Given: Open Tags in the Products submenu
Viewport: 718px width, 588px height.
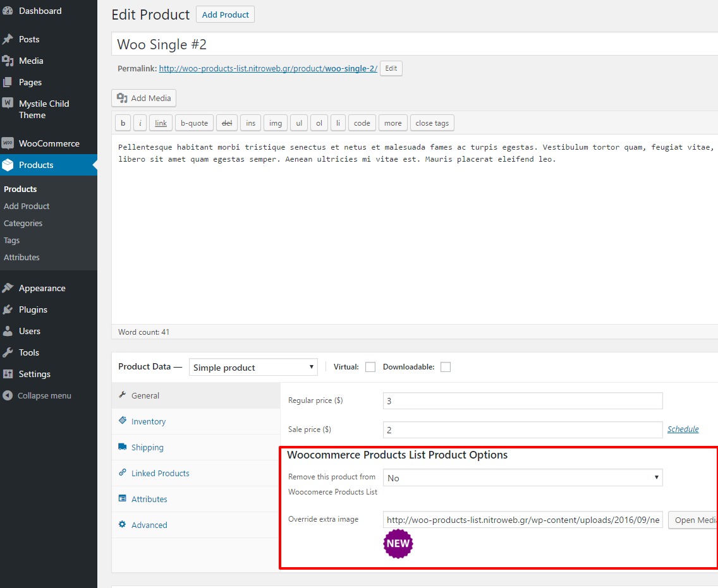Looking at the screenshot, I should (x=11, y=240).
